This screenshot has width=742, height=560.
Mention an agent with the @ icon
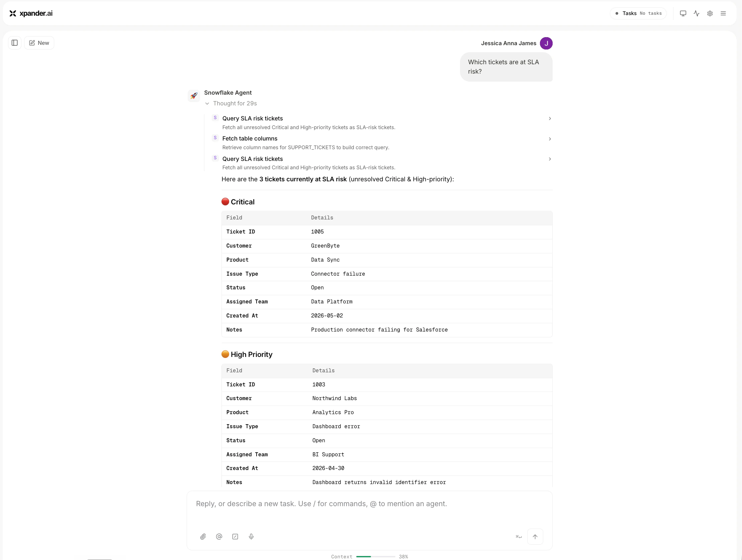(219, 537)
